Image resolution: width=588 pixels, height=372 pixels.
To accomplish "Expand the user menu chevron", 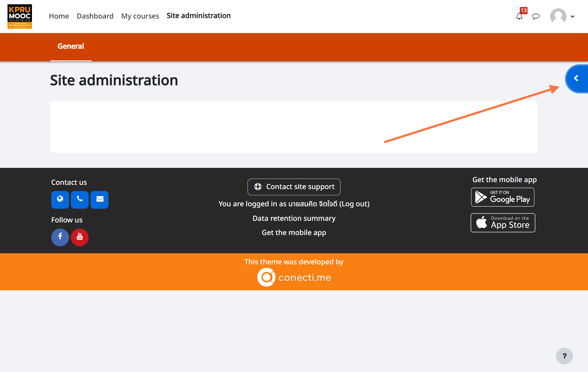I will pos(572,17).
